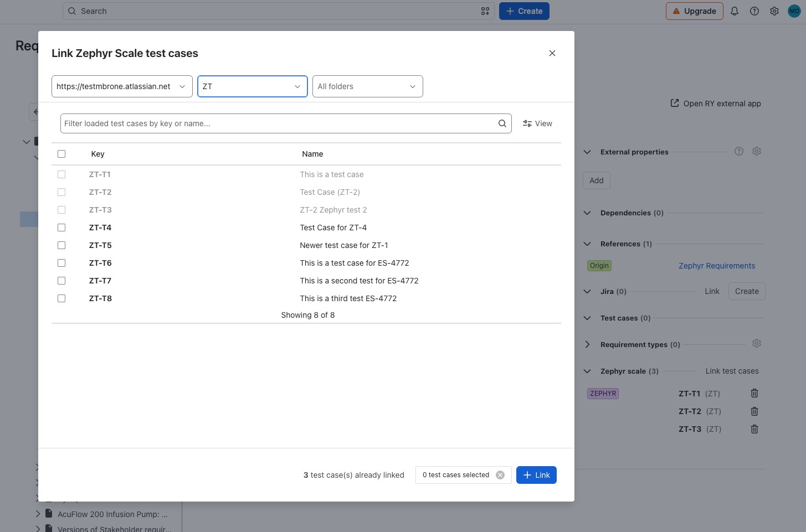Open the Jira site URL dropdown
Screen dimensions: 806x532
click(x=122, y=86)
